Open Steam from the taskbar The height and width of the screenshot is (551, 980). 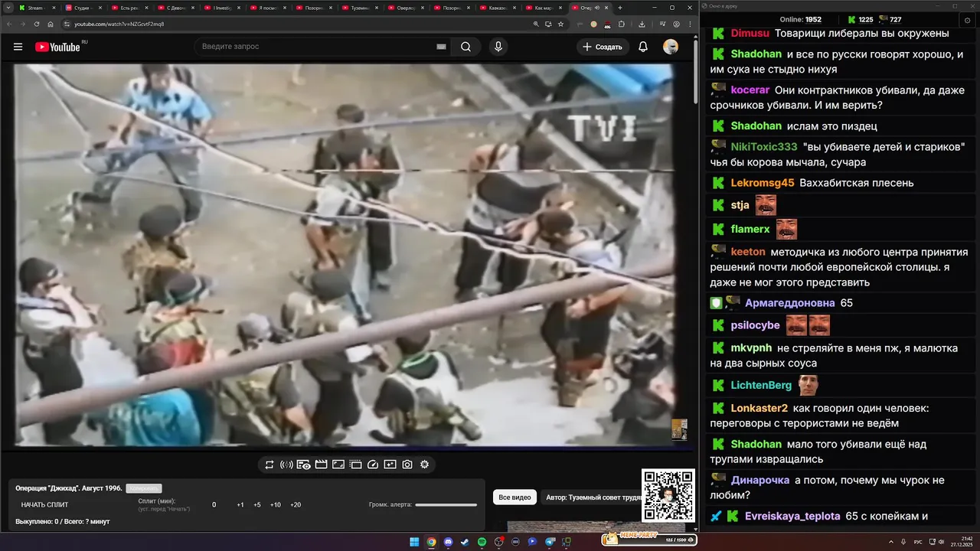(x=465, y=542)
